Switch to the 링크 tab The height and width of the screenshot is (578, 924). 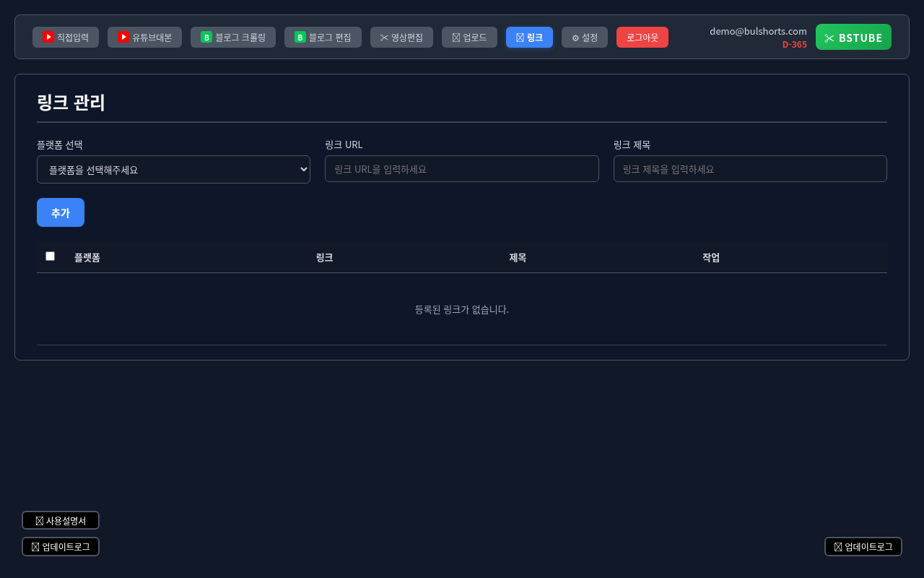529,38
